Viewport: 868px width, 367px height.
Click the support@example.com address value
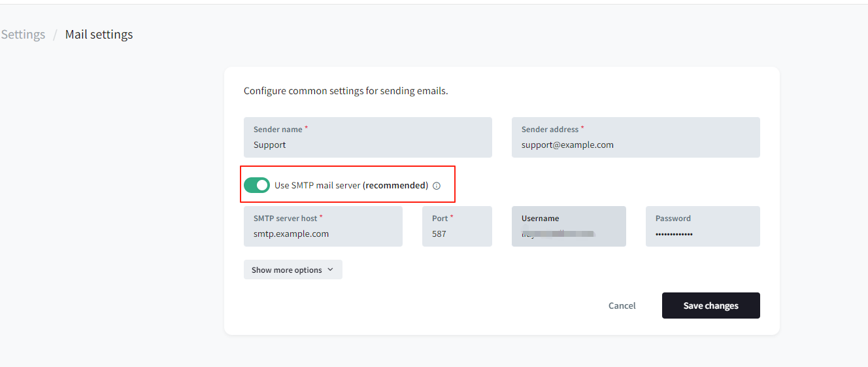click(x=567, y=145)
